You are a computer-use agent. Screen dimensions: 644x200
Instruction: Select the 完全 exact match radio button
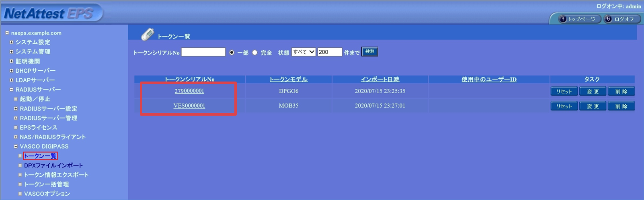tap(255, 53)
